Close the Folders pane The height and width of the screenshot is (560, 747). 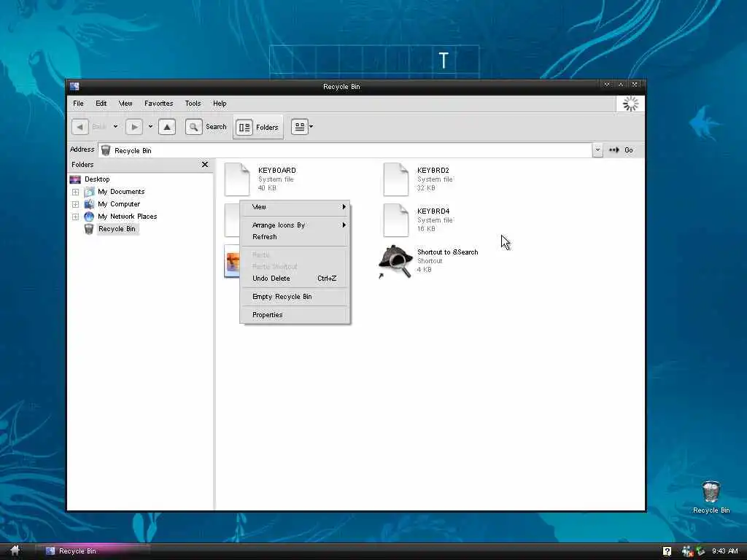[205, 164]
